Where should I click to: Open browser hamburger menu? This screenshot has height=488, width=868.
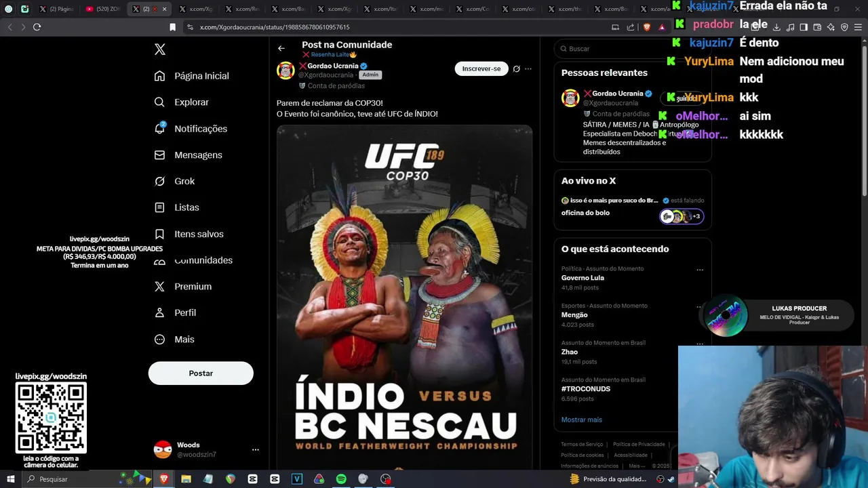pos(859,27)
